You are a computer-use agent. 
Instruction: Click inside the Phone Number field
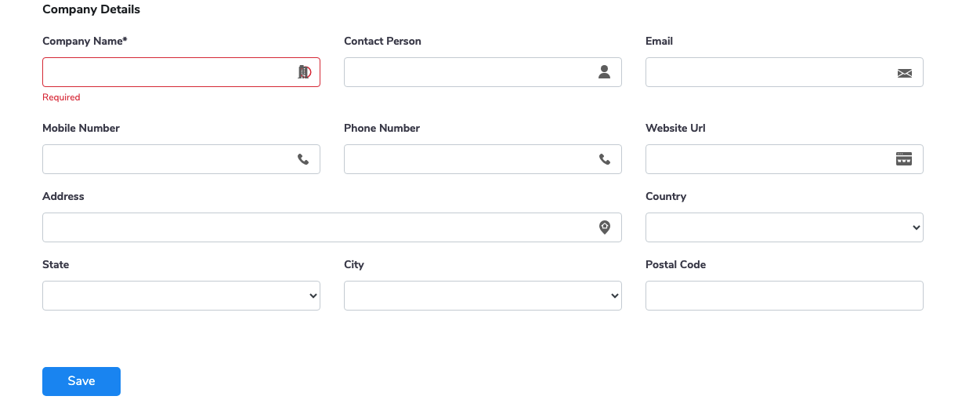[483, 159]
